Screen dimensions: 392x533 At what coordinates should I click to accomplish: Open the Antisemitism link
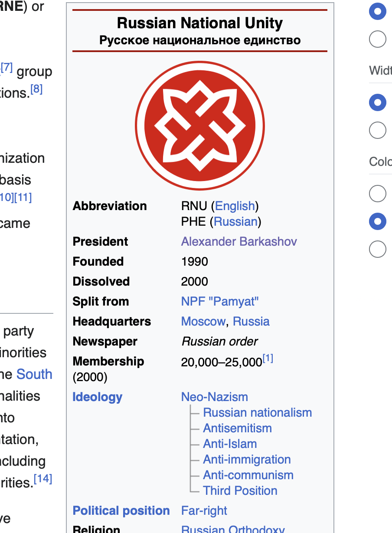tap(237, 428)
